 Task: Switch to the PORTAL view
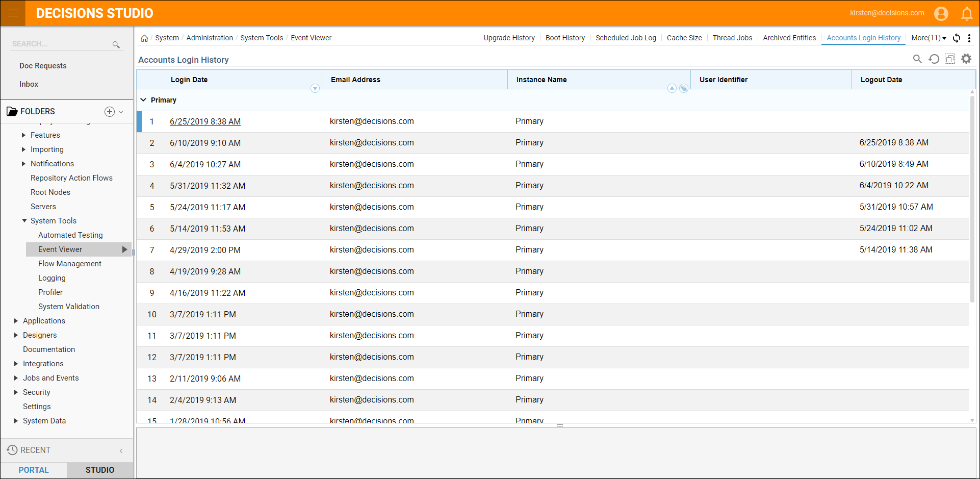click(34, 470)
